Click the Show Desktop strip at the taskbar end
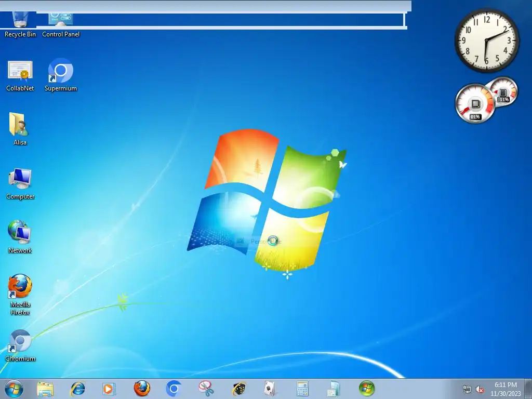Viewport: 532px width, 399px height. 528,389
